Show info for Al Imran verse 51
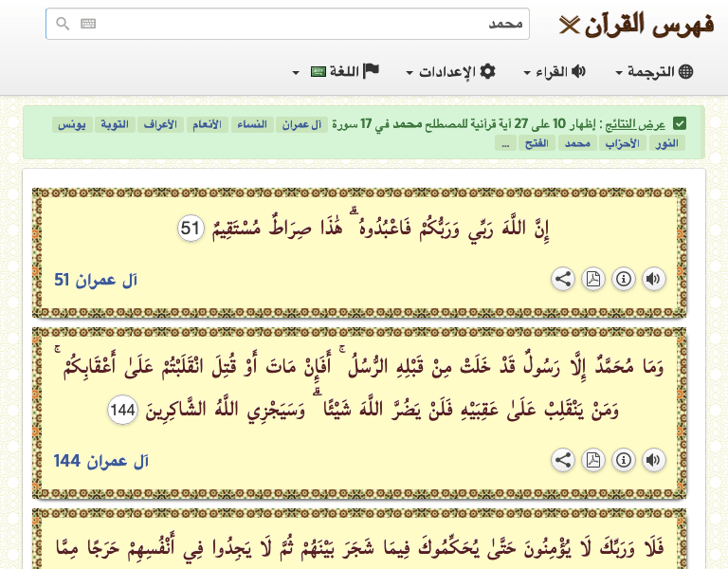 (x=623, y=279)
